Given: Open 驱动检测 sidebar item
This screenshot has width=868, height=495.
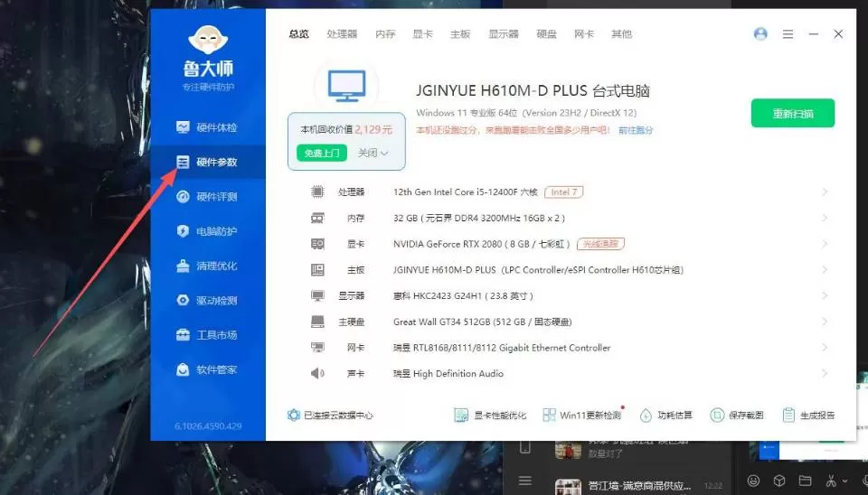Looking at the screenshot, I should click(x=207, y=300).
